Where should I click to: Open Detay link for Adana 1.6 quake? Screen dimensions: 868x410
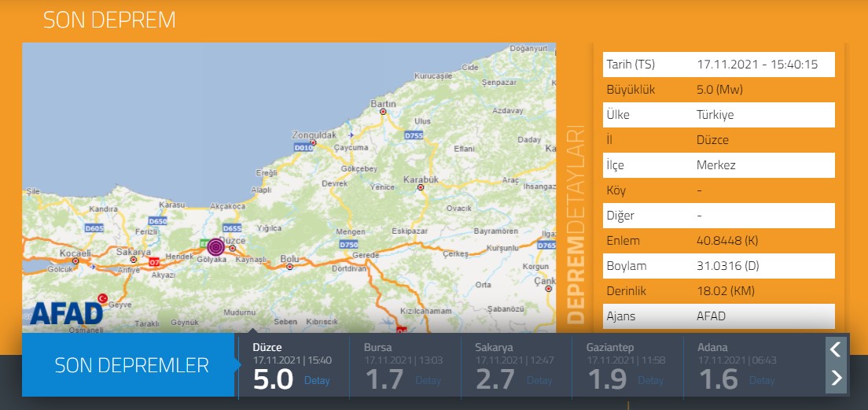tap(763, 381)
